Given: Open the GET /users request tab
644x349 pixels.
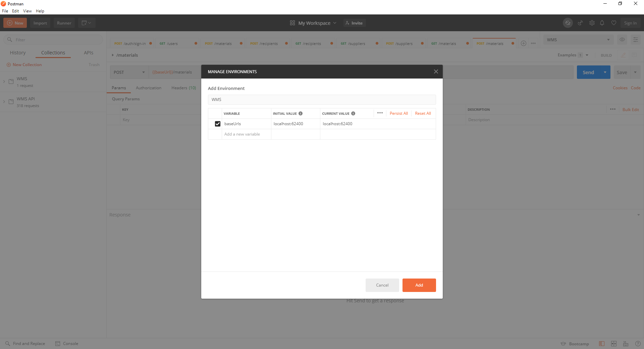Looking at the screenshot, I should click(x=178, y=43).
